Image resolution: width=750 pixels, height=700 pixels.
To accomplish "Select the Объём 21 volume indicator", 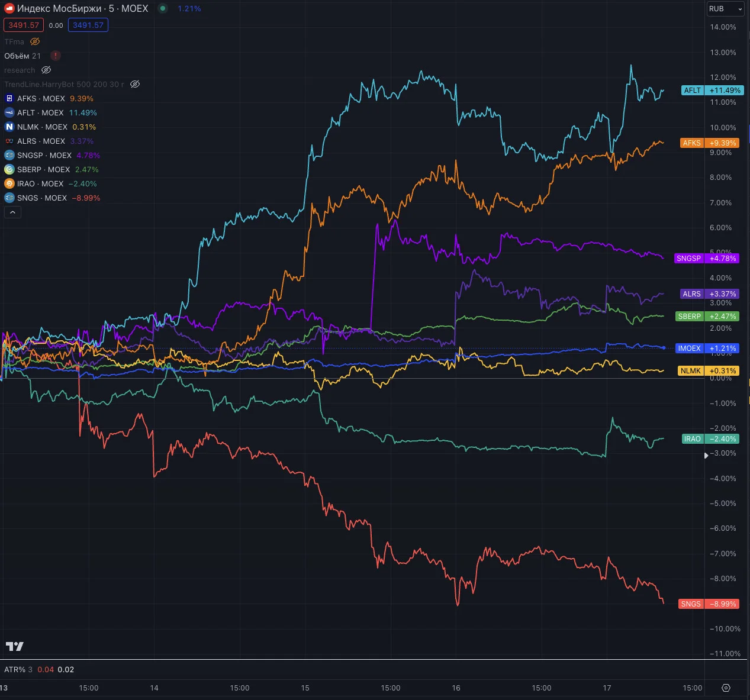I will click(x=22, y=56).
